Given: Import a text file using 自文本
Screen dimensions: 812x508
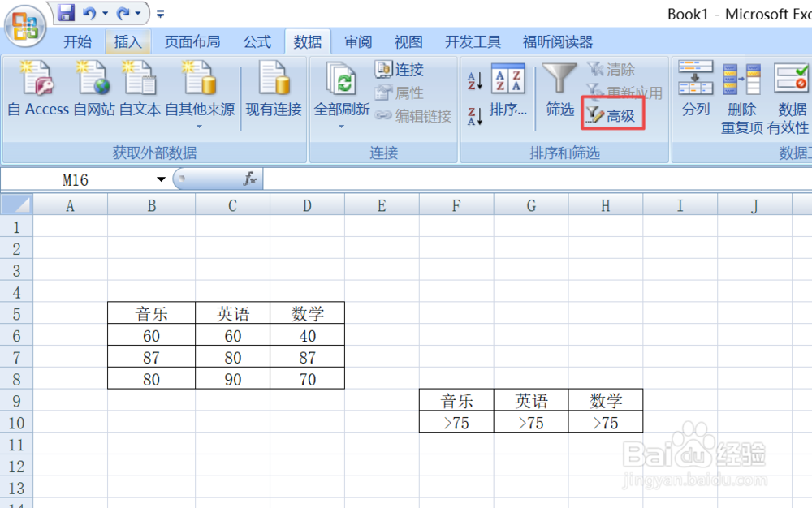Looking at the screenshot, I should [139, 91].
